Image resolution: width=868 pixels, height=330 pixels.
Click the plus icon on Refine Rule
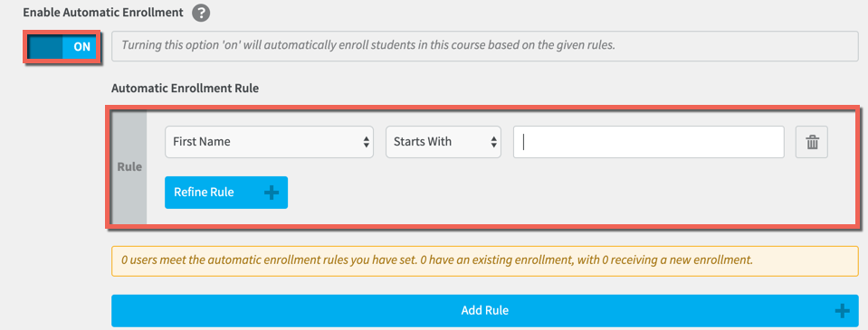click(x=272, y=193)
